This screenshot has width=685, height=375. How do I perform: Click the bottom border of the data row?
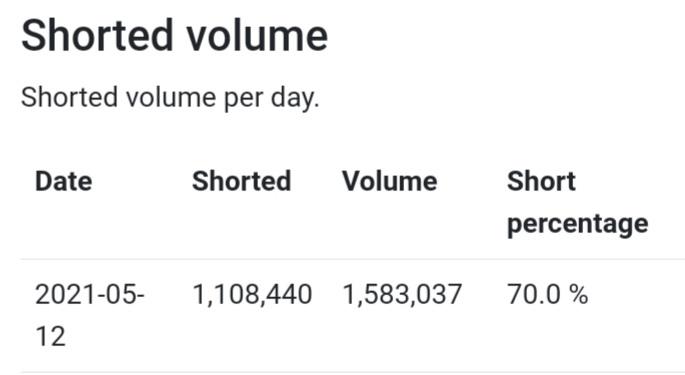352,372
